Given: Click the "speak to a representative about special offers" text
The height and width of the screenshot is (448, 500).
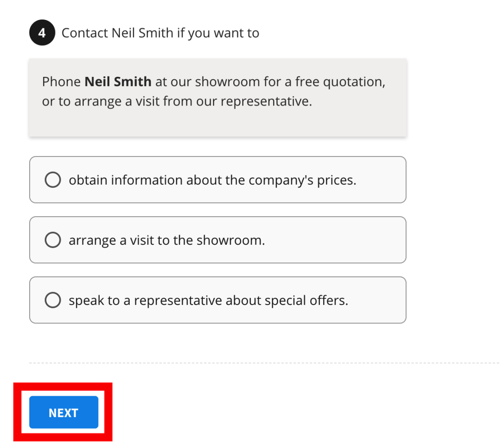Looking at the screenshot, I should coord(208,300).
